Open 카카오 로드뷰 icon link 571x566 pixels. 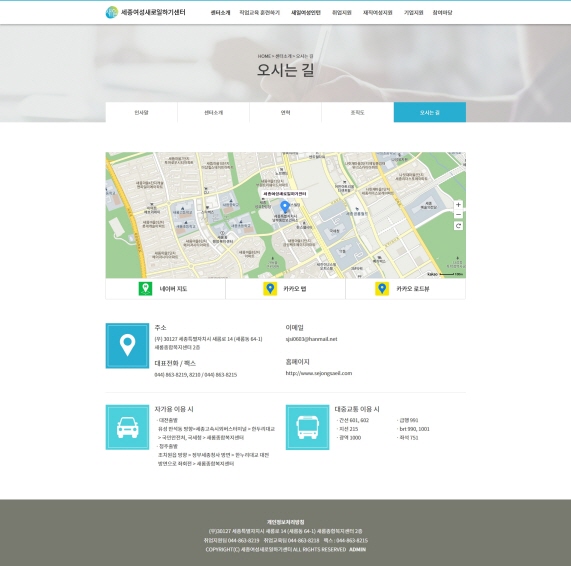pyautogui.click(x=382, y=288)
